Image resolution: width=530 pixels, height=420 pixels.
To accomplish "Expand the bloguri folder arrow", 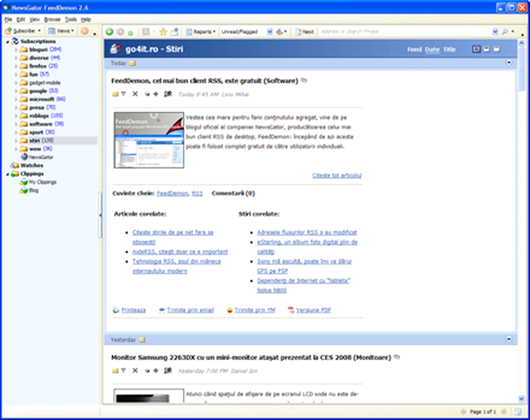I will [16, 49].
